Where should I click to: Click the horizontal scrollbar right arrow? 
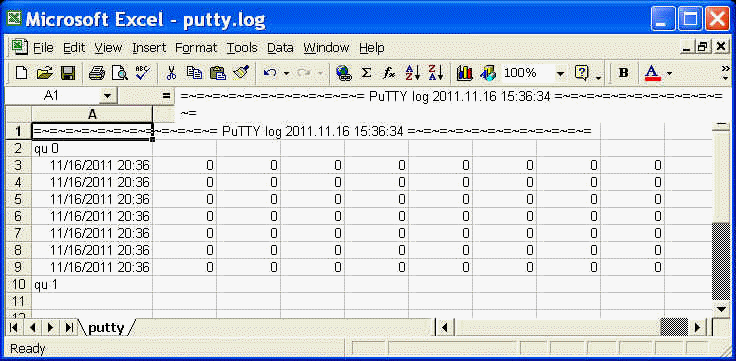[698, 327]
